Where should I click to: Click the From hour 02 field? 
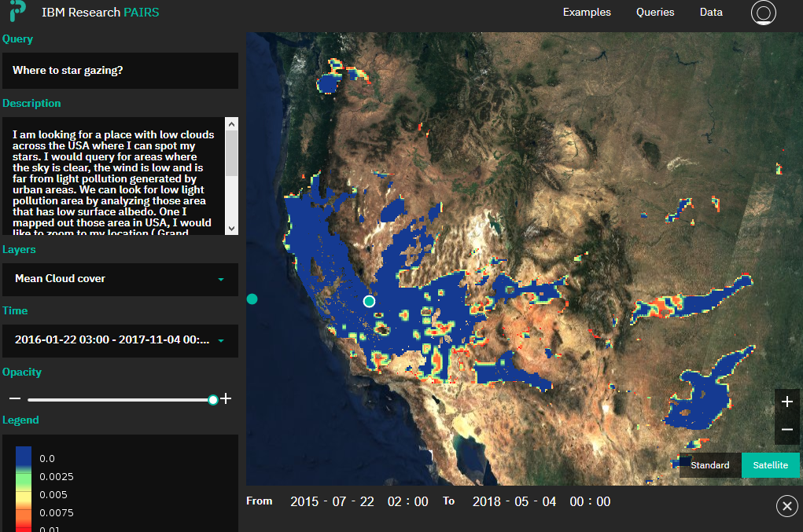pos(394,502)
